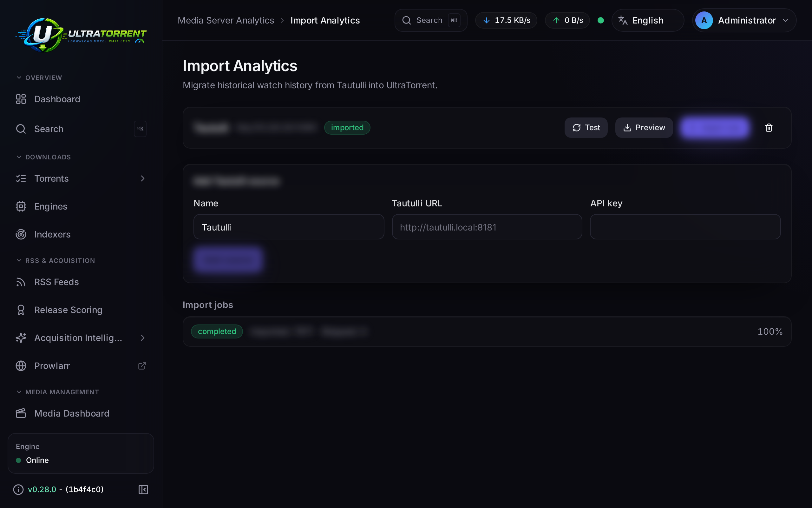This screenshot has width=812, height=508.
Task: Collapse the Media Management section
Action: point(58,392)
